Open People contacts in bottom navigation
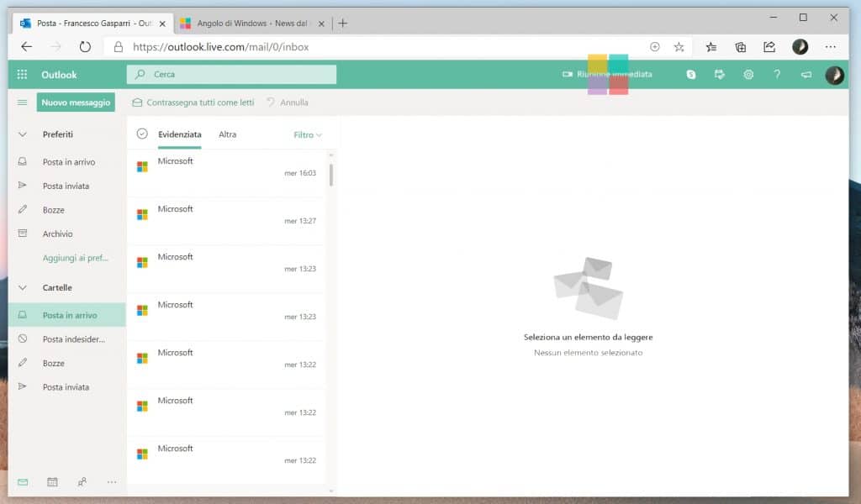The image size is (861, 504). coord(82,482)
